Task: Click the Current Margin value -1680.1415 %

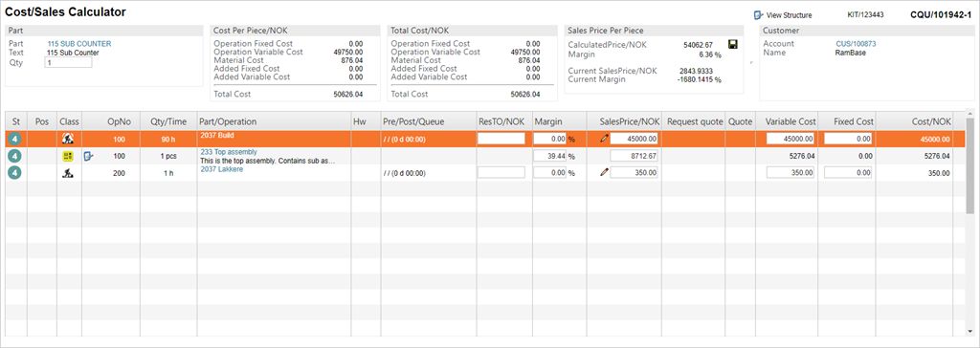Action: tap(700, 80)
